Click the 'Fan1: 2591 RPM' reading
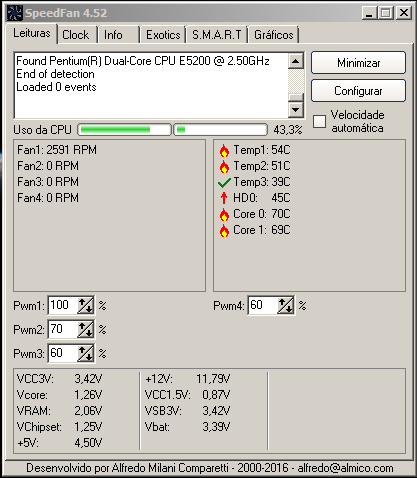 pos(57,150)
